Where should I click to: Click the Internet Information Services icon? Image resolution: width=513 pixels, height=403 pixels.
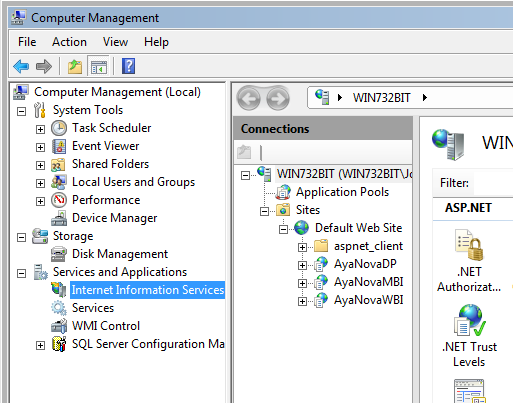click(x=59, y=290)
